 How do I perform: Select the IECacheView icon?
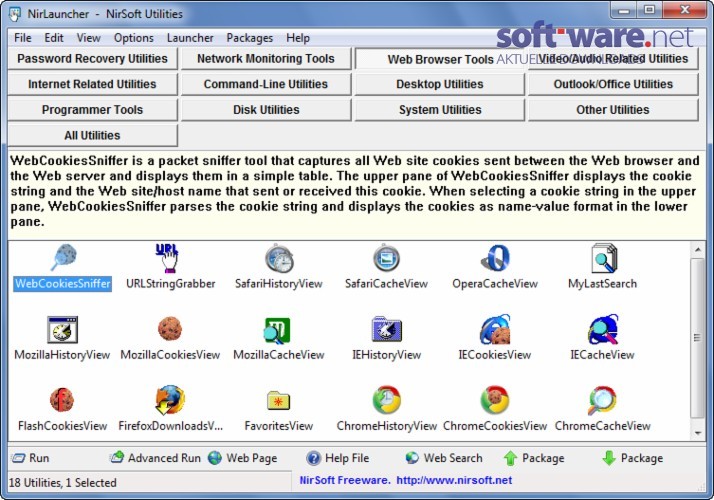603,329
